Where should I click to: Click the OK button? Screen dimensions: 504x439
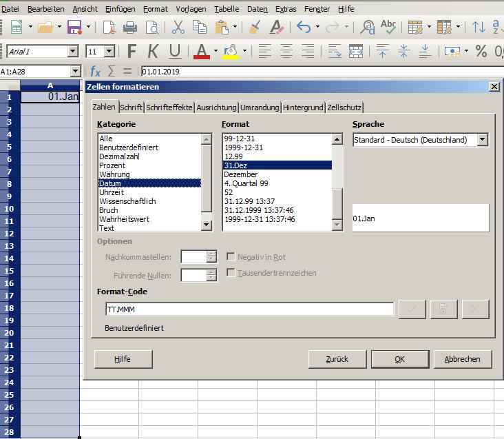(399, 359)
